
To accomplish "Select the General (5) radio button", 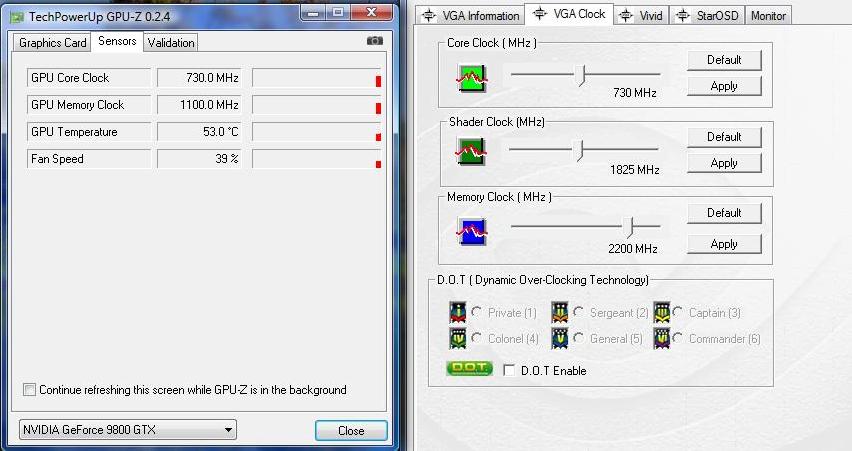I will pyautogui.click(x=578, y=337).
